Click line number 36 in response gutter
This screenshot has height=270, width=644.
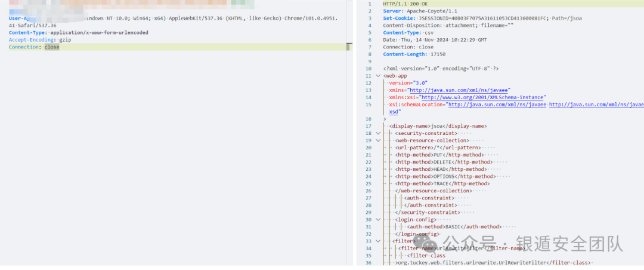coord(369,263)
